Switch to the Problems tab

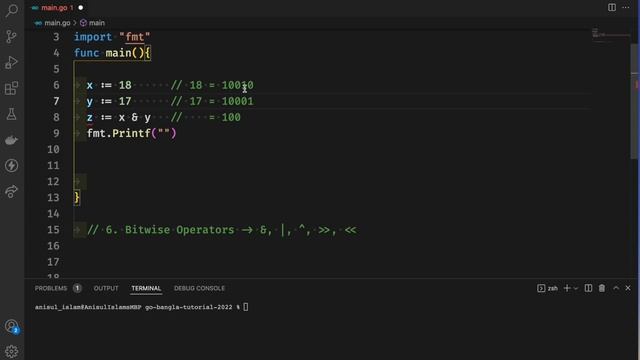click(51, 288)
